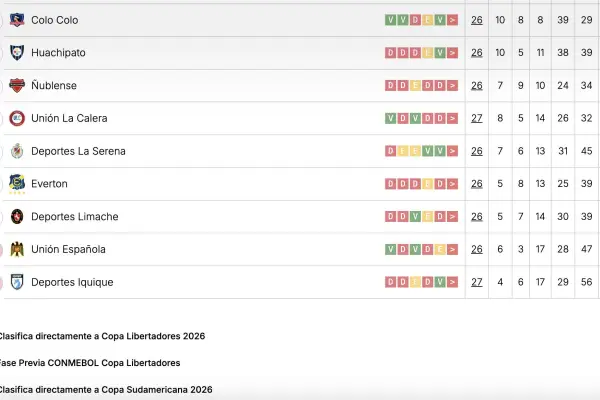Click Unión Española's yellow E badge
This screenshot has width=600, height=400.
(x=440, y=249)
